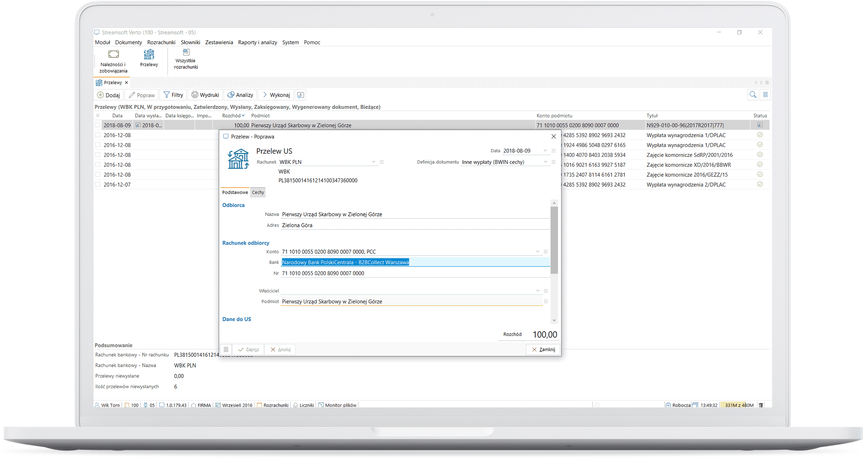Open the menu icon next to Rachunek field
This screenshot has height=472, width=868.
tap(382, 162)
